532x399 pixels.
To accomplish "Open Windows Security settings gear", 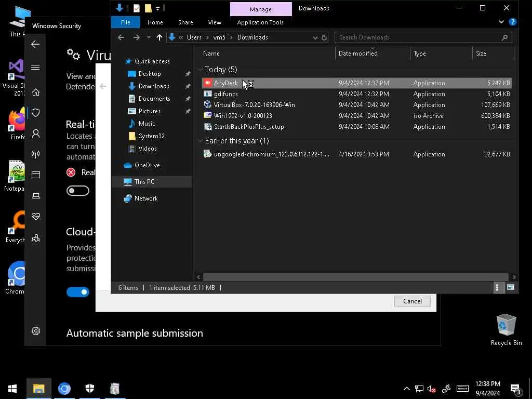I will [36, 331].
